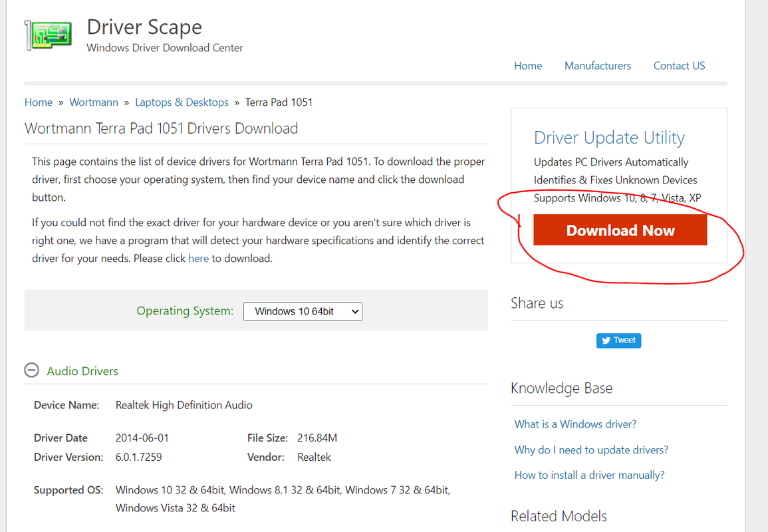Viewport: 768px width, 532px height.
Task: Collapse Audio Drivers with the minus icon
Action: [31, 370]
